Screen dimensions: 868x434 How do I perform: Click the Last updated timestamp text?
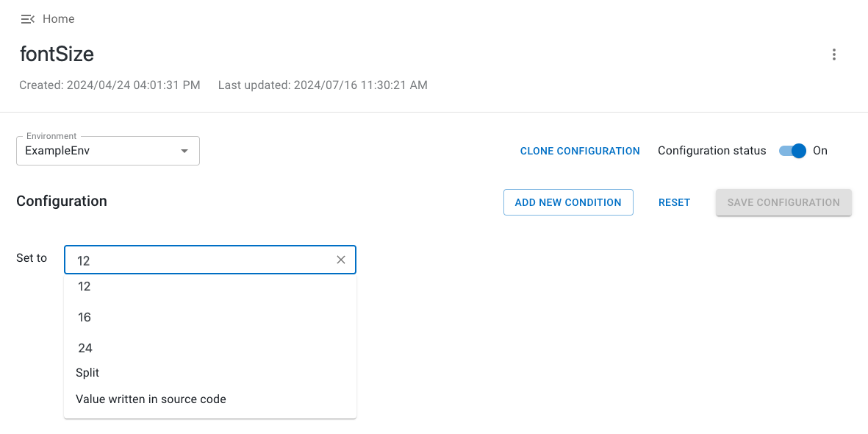323,85
